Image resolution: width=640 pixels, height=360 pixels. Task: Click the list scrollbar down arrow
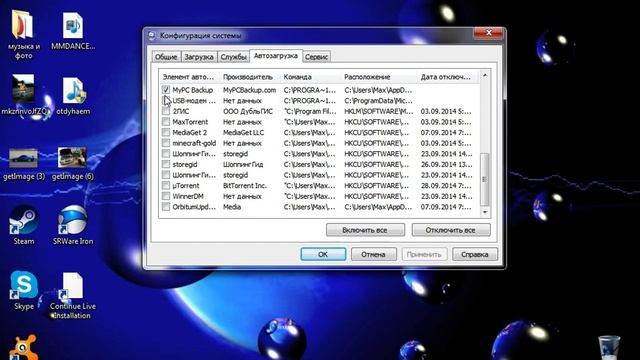click(x=485, y=212)
